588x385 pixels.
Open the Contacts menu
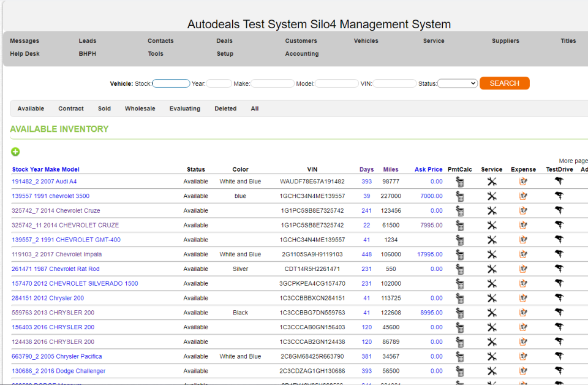point(160,41)
